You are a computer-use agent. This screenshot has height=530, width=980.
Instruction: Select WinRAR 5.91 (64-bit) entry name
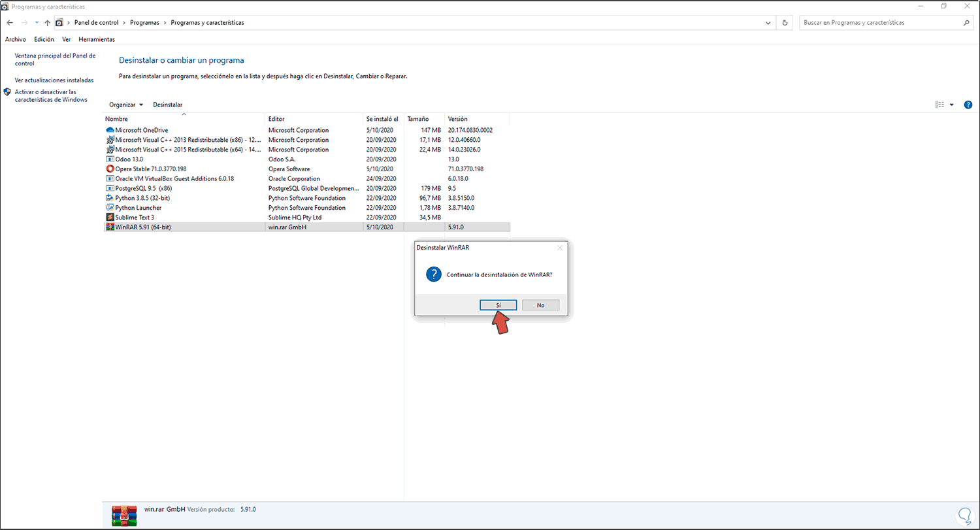click(x=143, y=227)
